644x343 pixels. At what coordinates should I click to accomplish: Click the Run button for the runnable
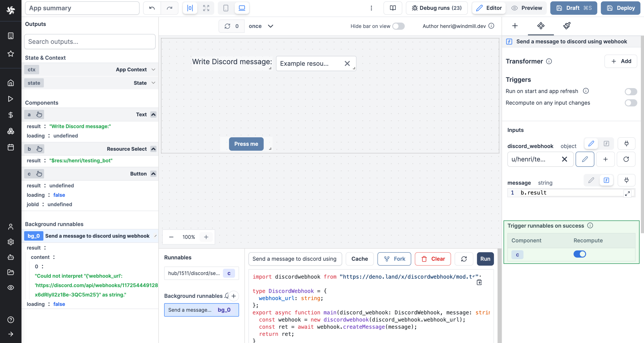tap(485, 259)
